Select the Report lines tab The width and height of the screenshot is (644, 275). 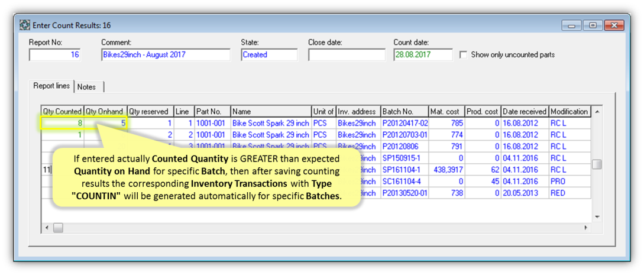point(51,86)
